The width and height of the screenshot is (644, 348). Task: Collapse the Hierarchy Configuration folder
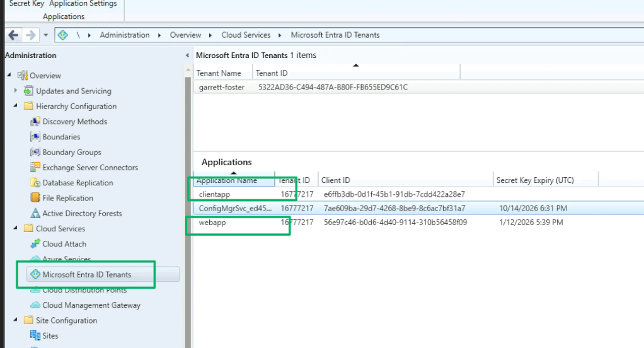tap(16, 106)
